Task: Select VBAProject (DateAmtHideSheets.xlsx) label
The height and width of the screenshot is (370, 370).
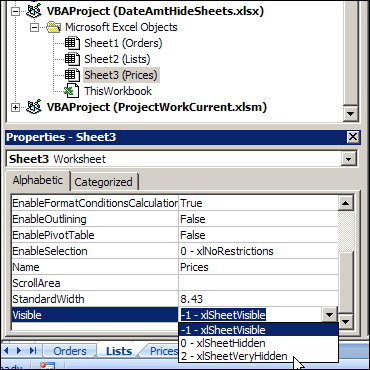Action: 155,11
